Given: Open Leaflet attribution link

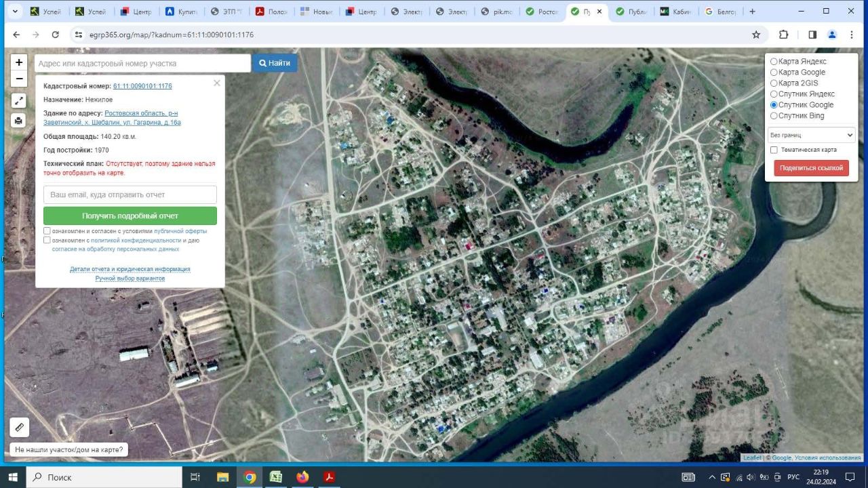Looking at the screenshot, I should (x=752, y=457).
